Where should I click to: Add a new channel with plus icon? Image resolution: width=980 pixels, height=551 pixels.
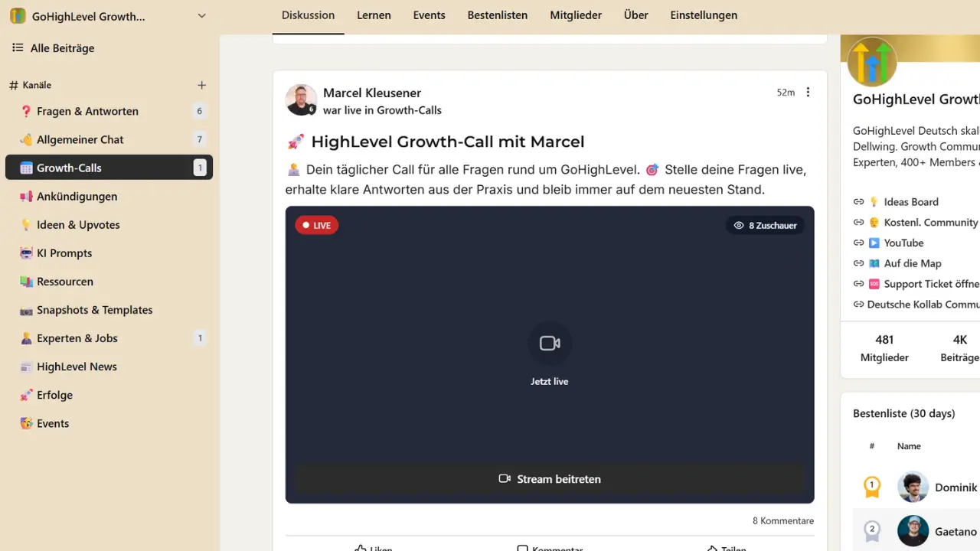coord(201,85)
